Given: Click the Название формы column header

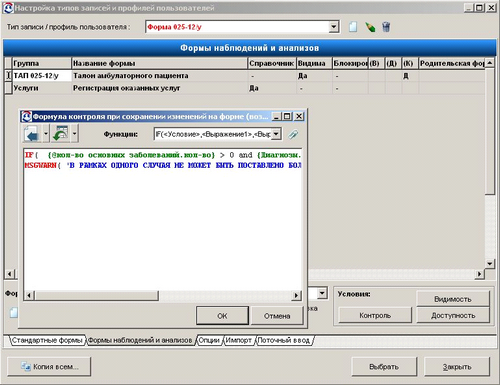Looking at the screenshot, I should point(160,63).
